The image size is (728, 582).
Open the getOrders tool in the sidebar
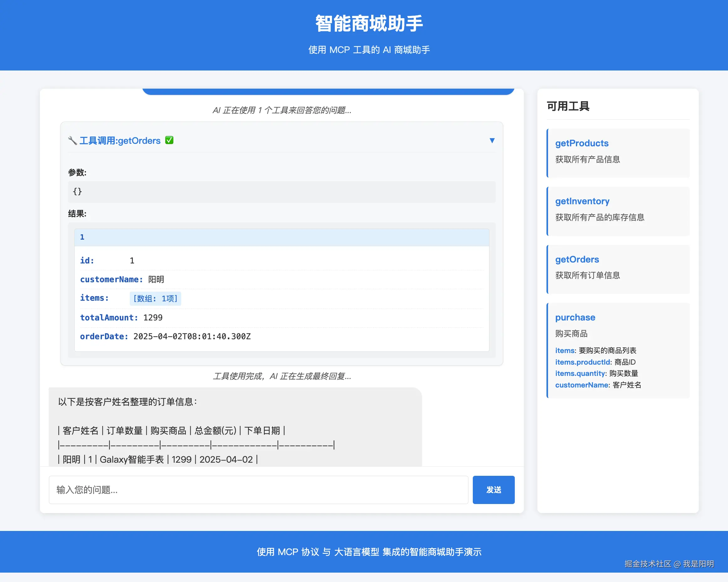(618, 269)
